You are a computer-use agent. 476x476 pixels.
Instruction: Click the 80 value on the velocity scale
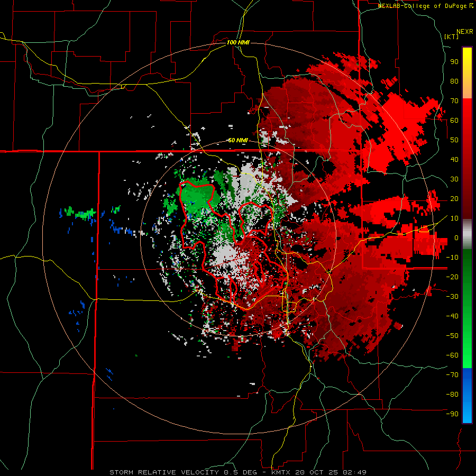[454, 81]
